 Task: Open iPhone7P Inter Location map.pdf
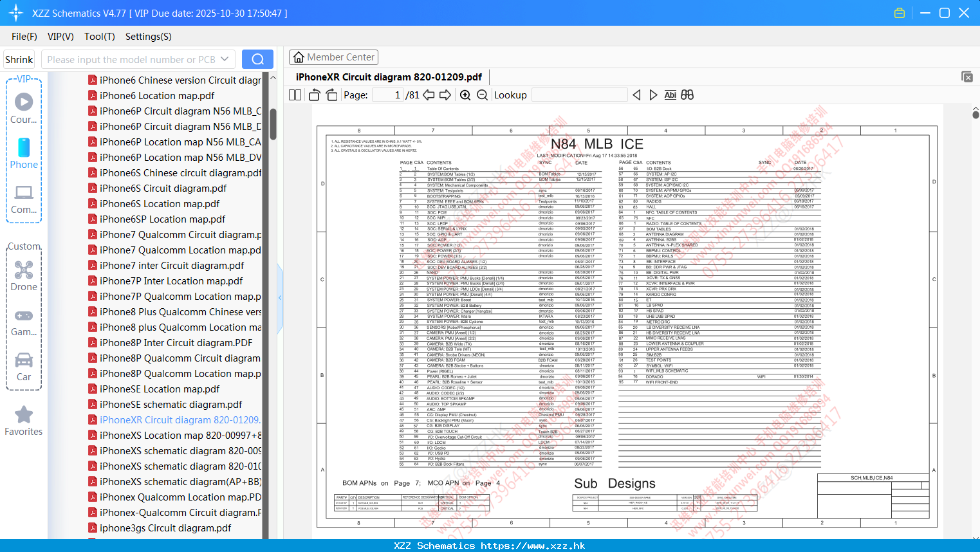[171, 281]
